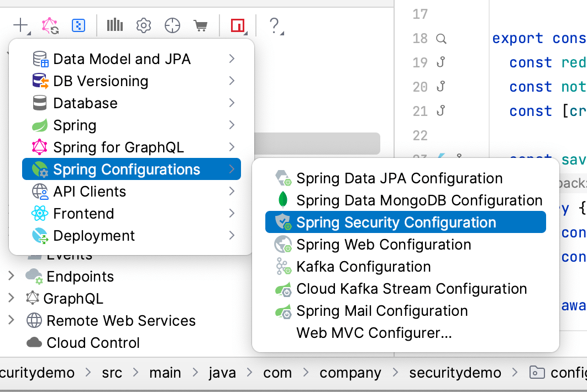Expand the Spring submenu chevron
Image resolution: width=587 pixels, height=392 pixels.
232,125
